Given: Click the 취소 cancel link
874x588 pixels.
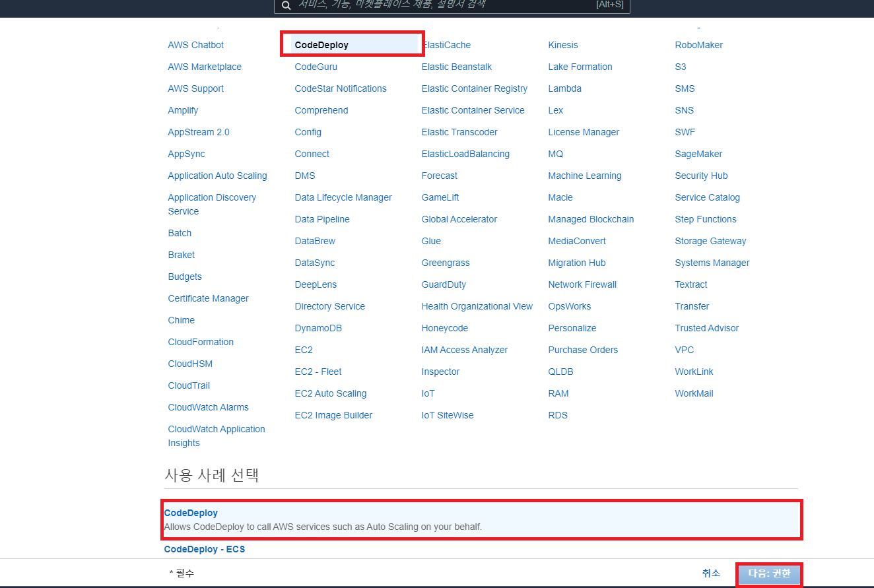Looking at the screenshot, I should (x=711, y=573).
